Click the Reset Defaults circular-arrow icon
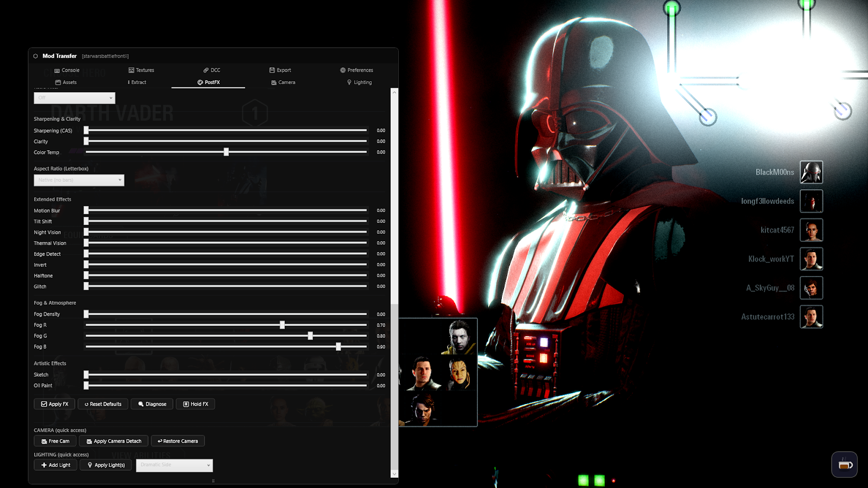The height and width of the screenshot is (488, 868). tap(87, 403)
